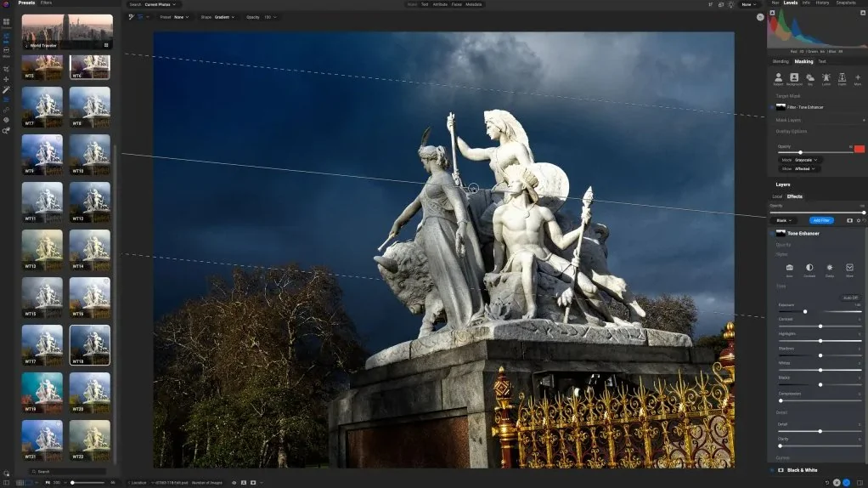The width and height of the screenshot is (868, 488).
Task: Choose the Lumen mask icon
Action: pos(826,78)
